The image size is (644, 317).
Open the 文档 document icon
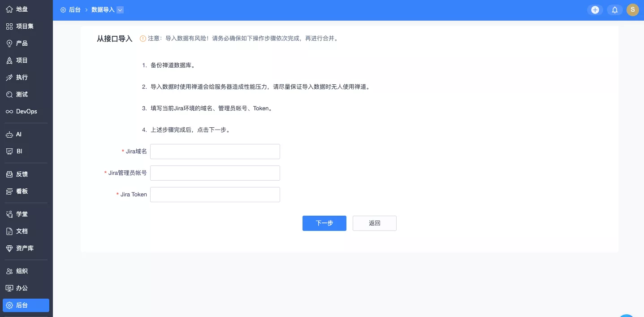click(9, 231)
